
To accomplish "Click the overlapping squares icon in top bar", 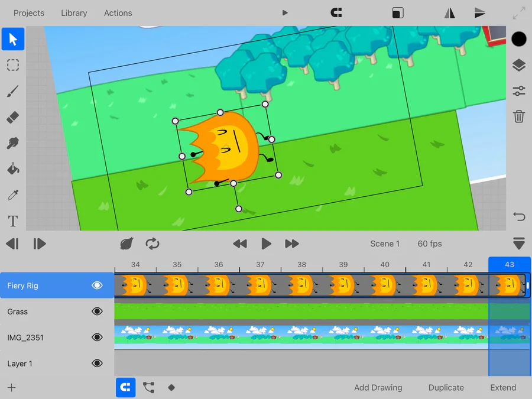I will (398, 13).
